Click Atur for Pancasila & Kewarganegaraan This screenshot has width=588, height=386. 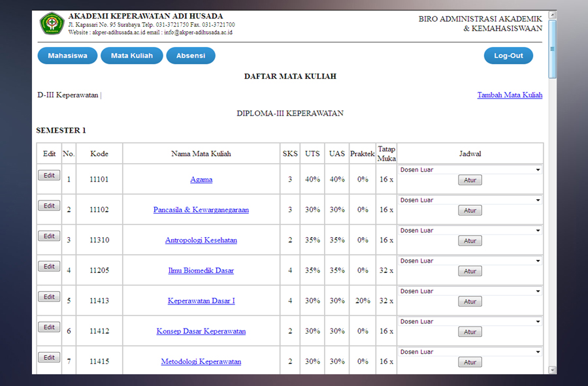point(470,211)
